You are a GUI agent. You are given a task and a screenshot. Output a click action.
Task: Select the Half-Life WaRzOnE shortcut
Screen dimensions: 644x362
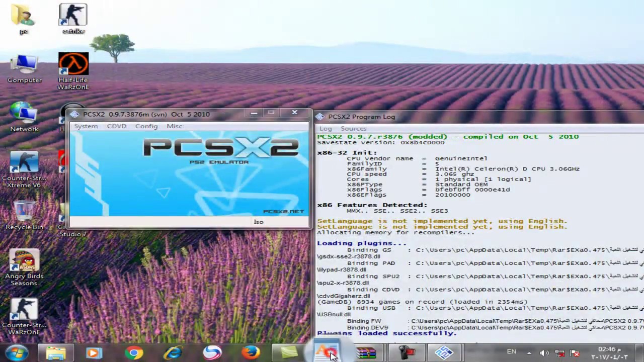73,71
